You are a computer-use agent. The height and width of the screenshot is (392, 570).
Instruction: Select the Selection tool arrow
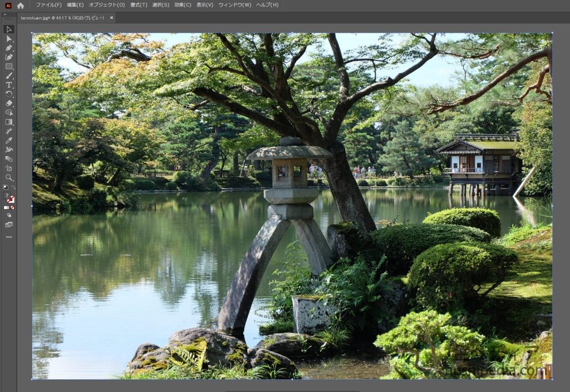tap(9, 29)
